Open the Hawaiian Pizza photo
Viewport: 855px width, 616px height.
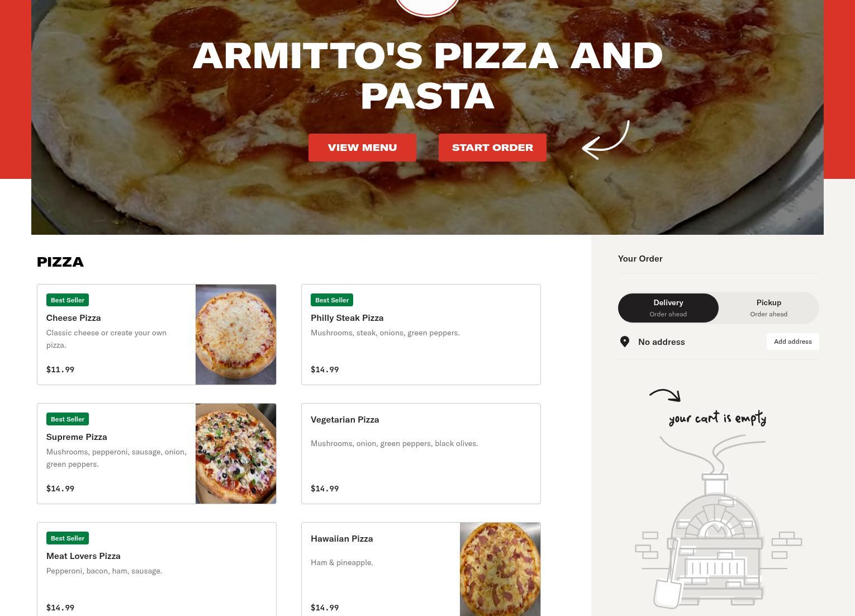click(500, 569)
